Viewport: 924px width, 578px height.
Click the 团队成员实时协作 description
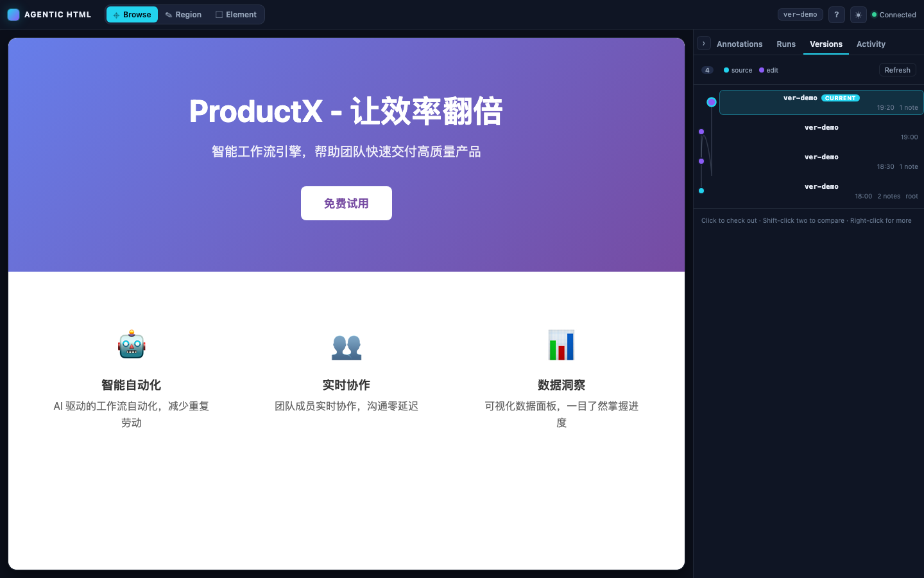(x=346, y=407)
